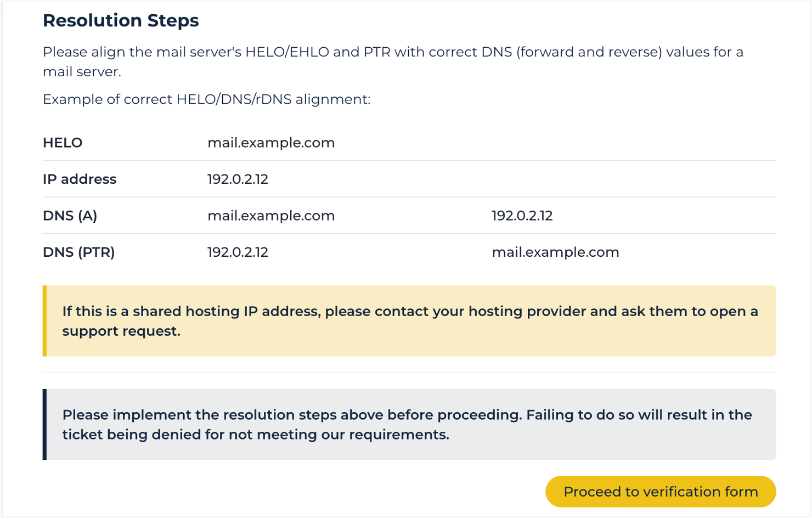The width and height of the screenshot is (812, 518).
Task: Click Proceed to verification form button
Action: [x=660, y=492]
